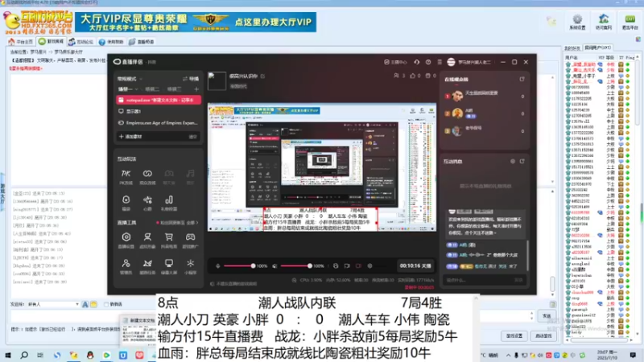The image size is (644, 362).
Task: Expand the 场景一 scene dropdown arrow
Action: 136,89
